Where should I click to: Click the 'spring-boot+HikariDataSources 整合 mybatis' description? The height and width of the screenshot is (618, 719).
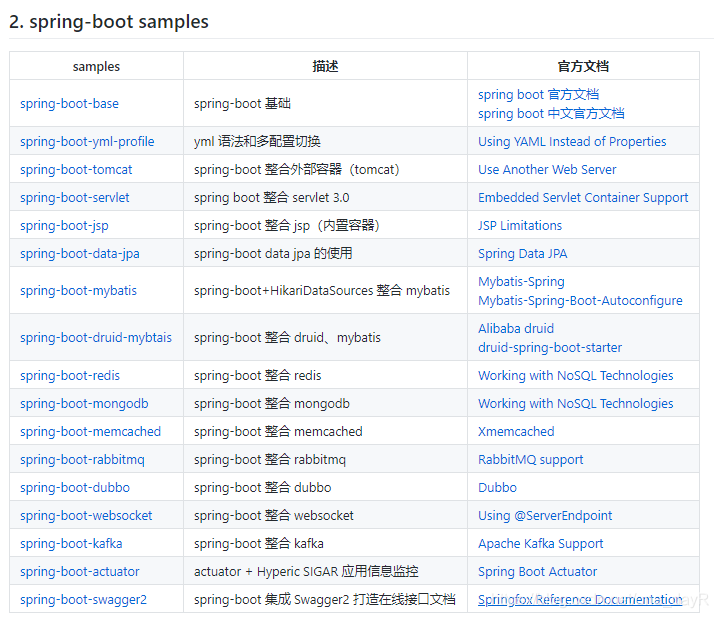[x=322, y=291]
